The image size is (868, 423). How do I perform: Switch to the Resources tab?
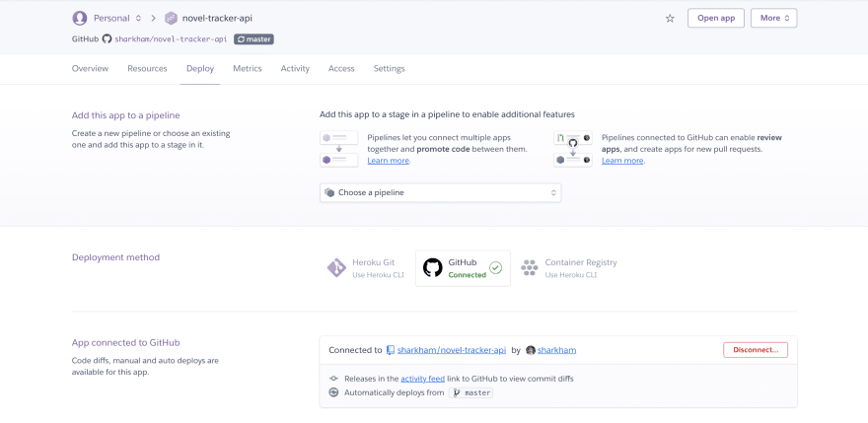click(147, 69)
